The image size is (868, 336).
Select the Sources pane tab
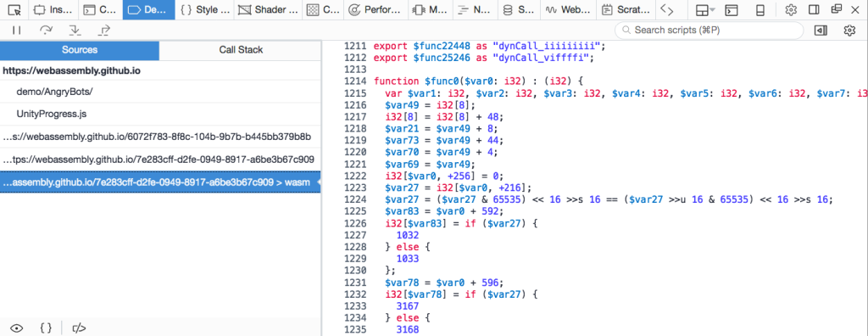80,50
